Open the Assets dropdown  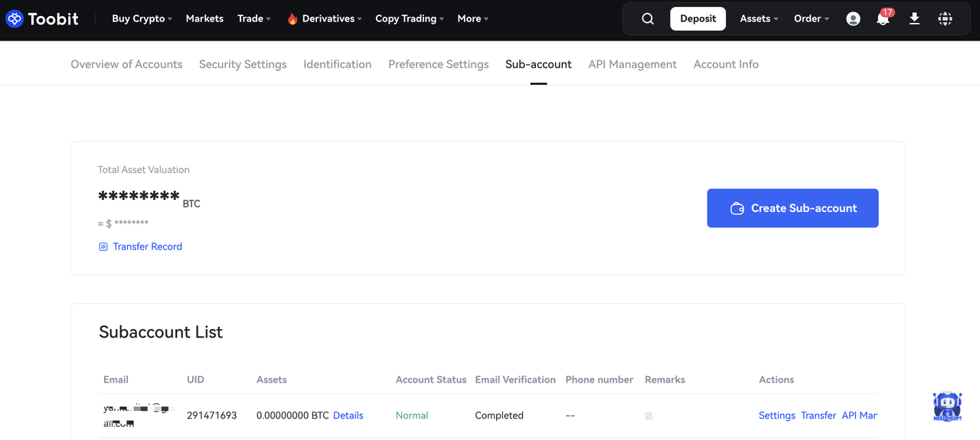point(759,19)
